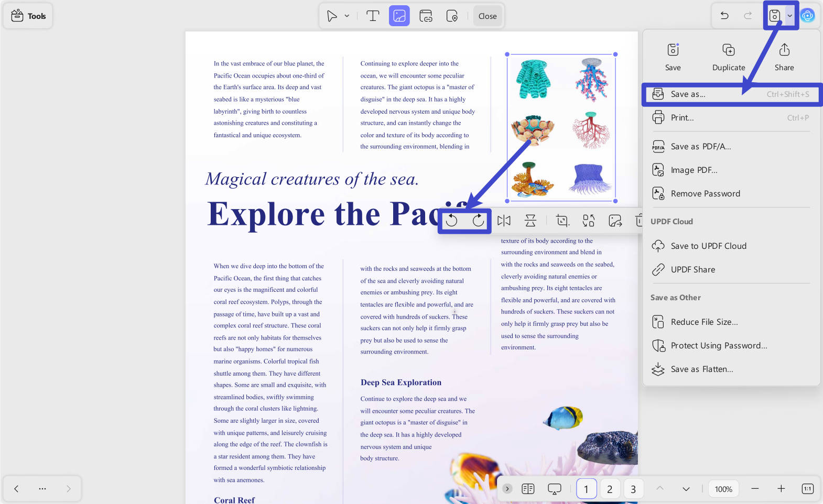This screenshot has height=504, width=823.
Task: Choose Save as... menu entry
Action: coord(732,94)
